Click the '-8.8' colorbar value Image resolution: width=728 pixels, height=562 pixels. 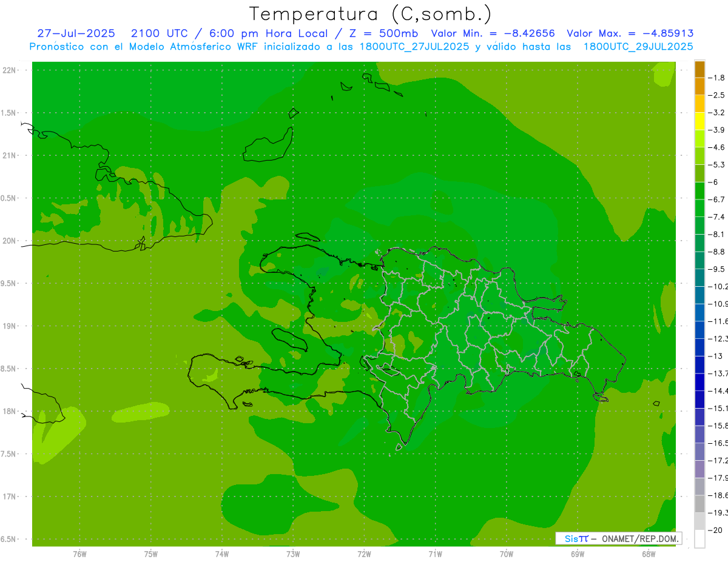[716, 252]
